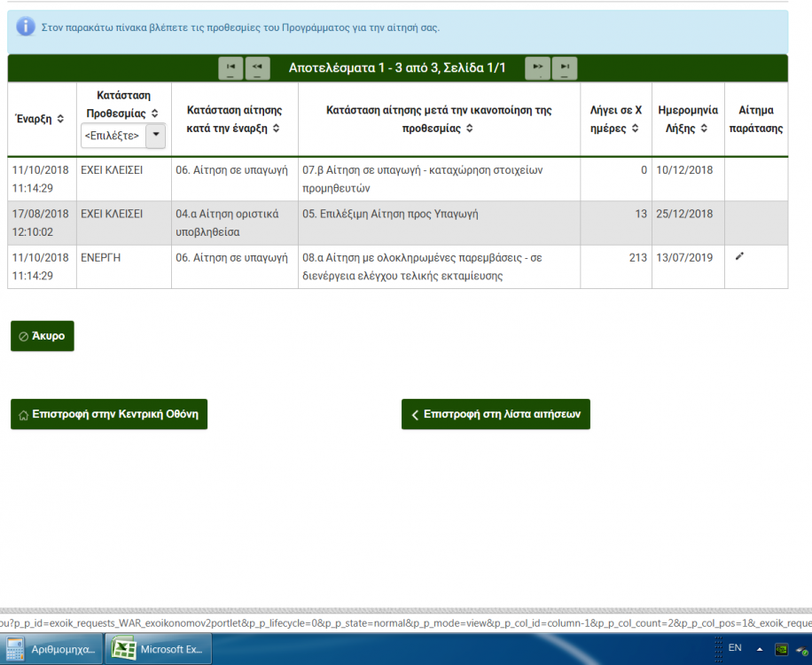This screenshot has width=812, height=665.
Task: Jump to last page of results
Action: (x=564, y=67)
